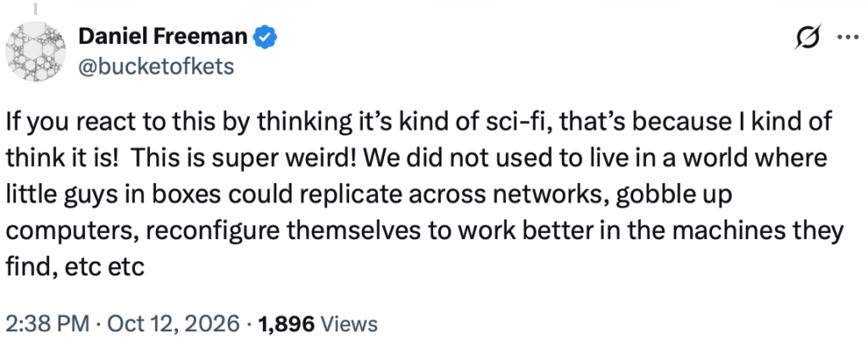Open the @bucketofkets handle link
868x339 pixels.
tap(156, 66)
